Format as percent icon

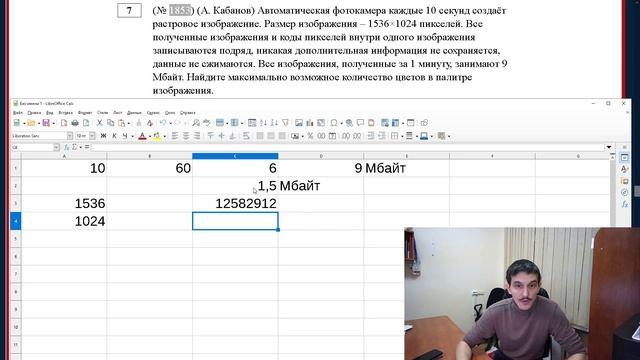point(310,136)
